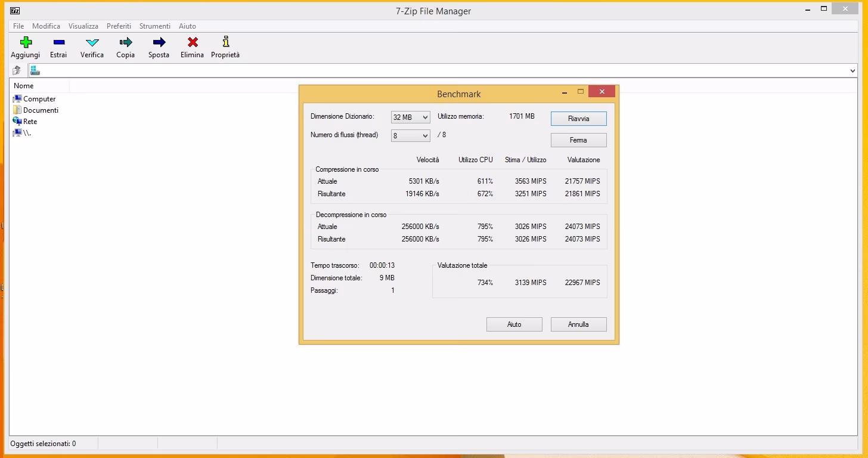Viewport: 868px width, 458px height.
Task: Open the Visualizza menu
Action: click(83, 26)
